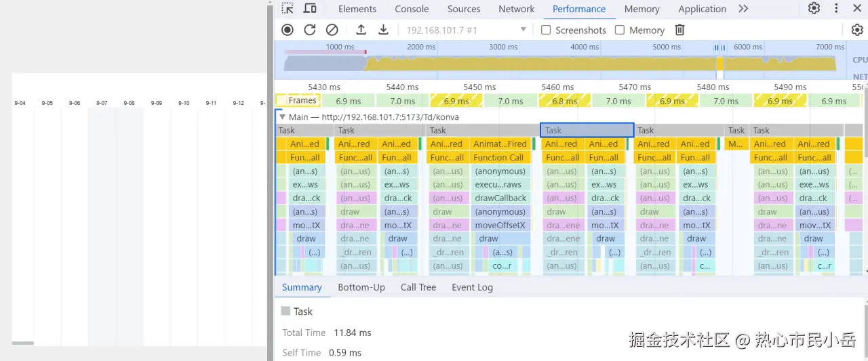The image size is (868, 361).
Task: Load a profile with the upload icon
Action: pos(361,30)
